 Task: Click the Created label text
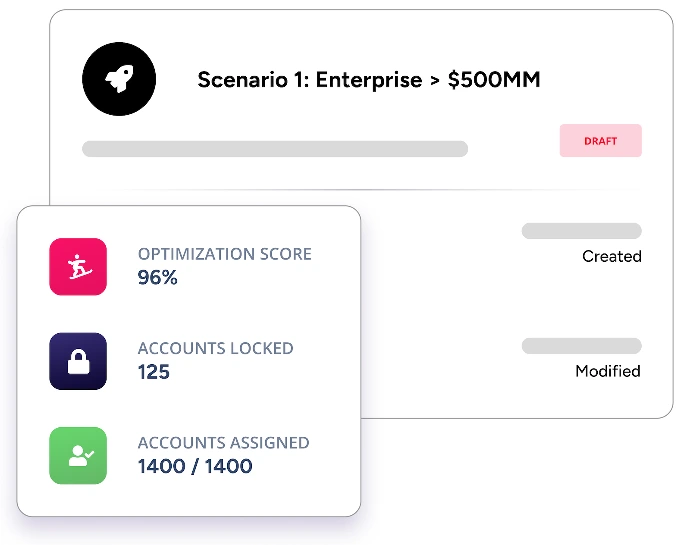611,256
